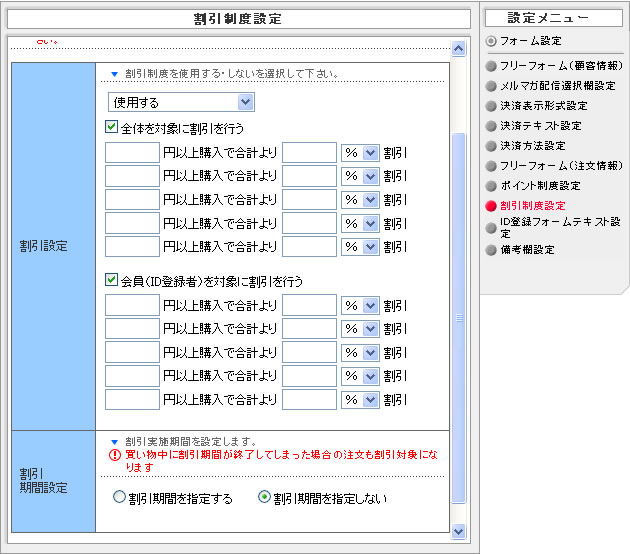The width and height of the screenshot is (630, 554).
Task: Open 決済表示形式設定 in the settings menu
Action: pyautogui.click(x=543, y=106)
